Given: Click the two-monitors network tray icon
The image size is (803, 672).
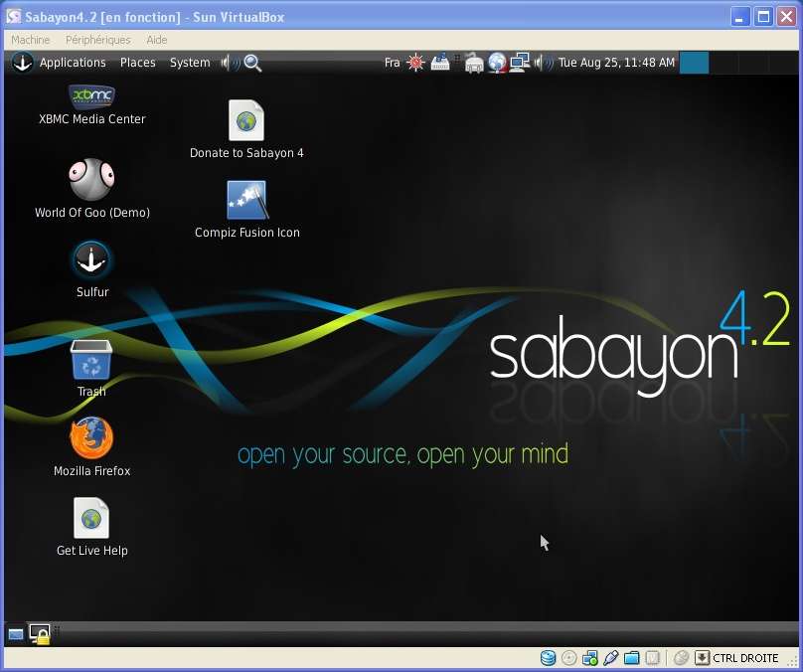Looking at the screenshot, I should 520,63.
